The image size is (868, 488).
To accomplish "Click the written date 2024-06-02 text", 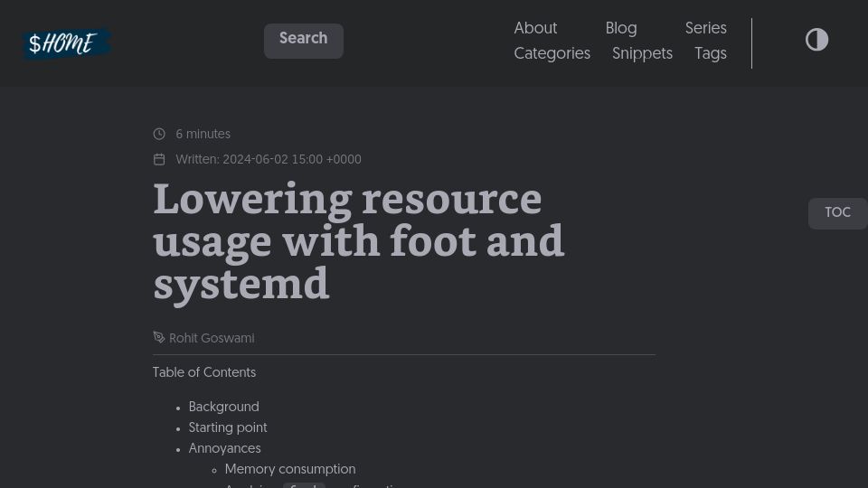I will (269, 159).
